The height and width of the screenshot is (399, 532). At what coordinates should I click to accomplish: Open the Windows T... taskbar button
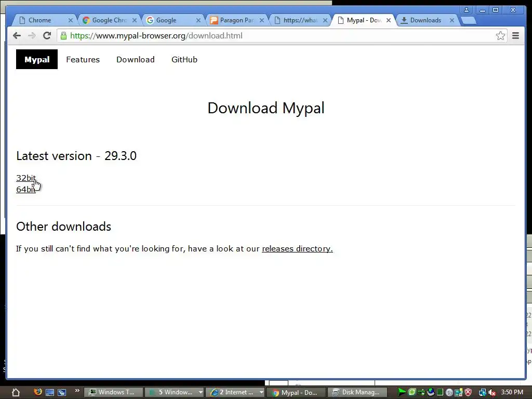113,393
